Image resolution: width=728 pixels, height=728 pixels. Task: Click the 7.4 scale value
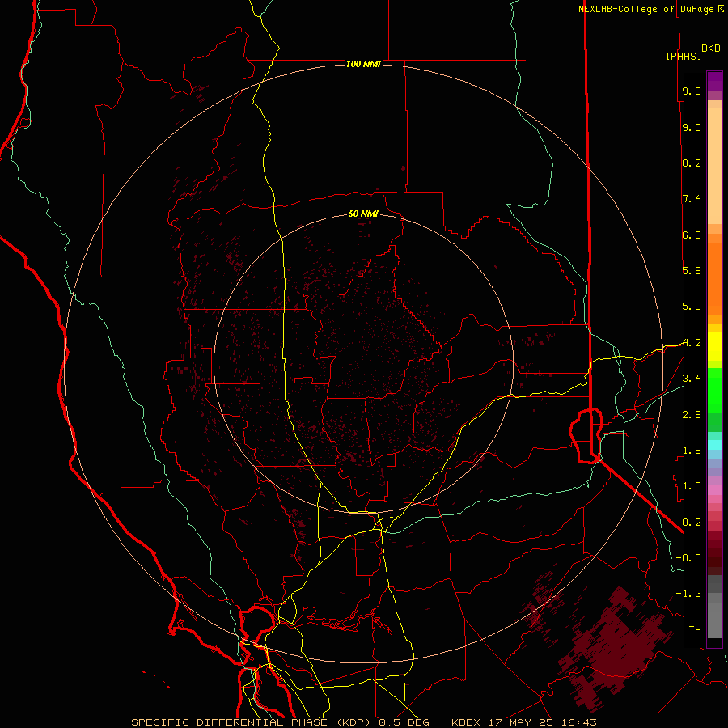coord(692,199)
